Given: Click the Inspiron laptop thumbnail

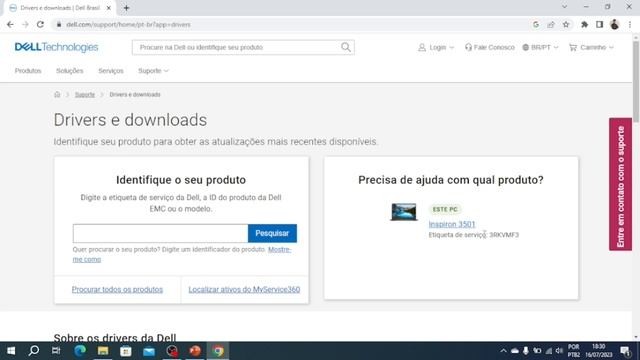Looking at the screenshot, I should click(404, 212).
